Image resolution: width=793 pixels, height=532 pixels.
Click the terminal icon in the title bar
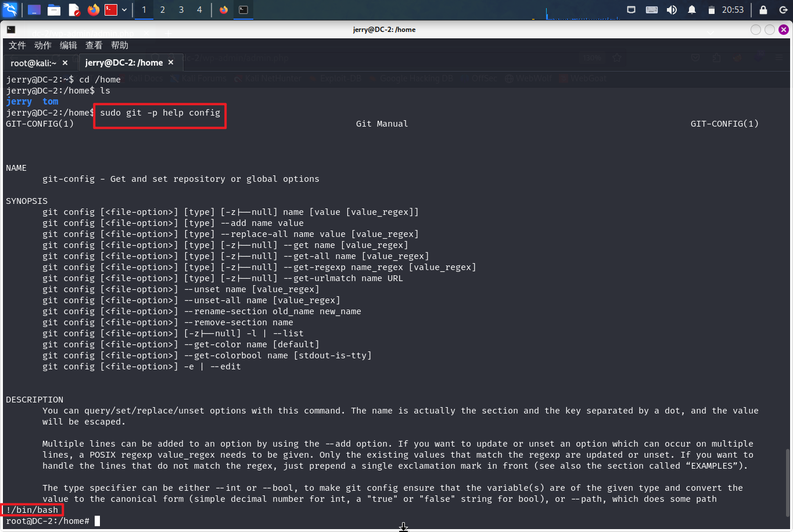pos(11,30)
